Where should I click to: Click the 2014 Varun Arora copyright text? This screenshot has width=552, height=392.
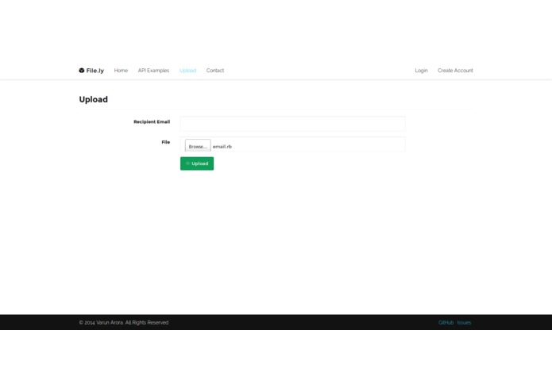124,322
